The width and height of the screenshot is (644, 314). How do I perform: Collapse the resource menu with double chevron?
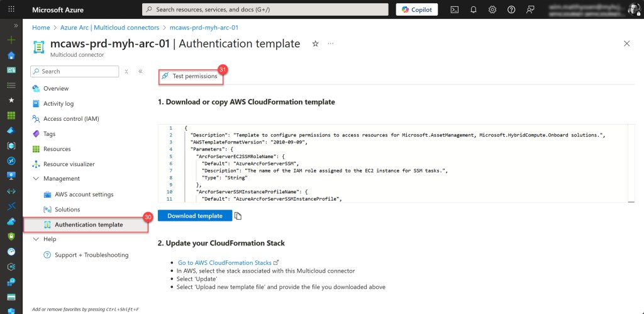[140, 71]
